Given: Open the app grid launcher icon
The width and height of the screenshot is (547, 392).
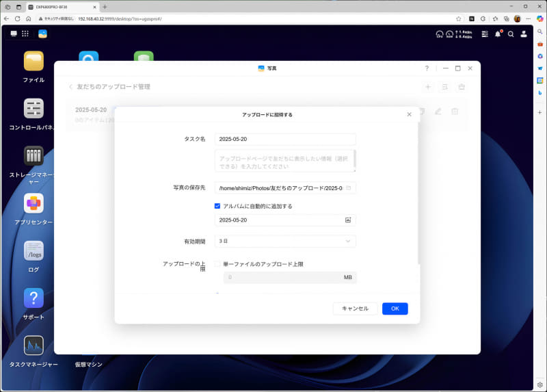Looking at the screenshot, I should point(25,34).
